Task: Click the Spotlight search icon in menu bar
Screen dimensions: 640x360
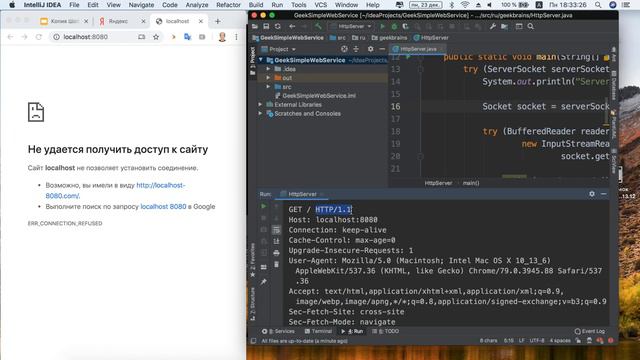Action: 598,5
